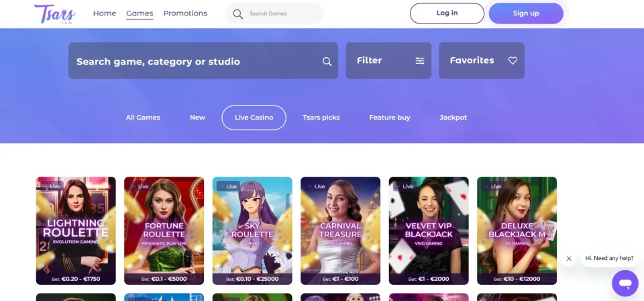The width and height of the screenshot is (644, 301).
Task: Focus the Search Games field in header
Action: tap(274, 13)
